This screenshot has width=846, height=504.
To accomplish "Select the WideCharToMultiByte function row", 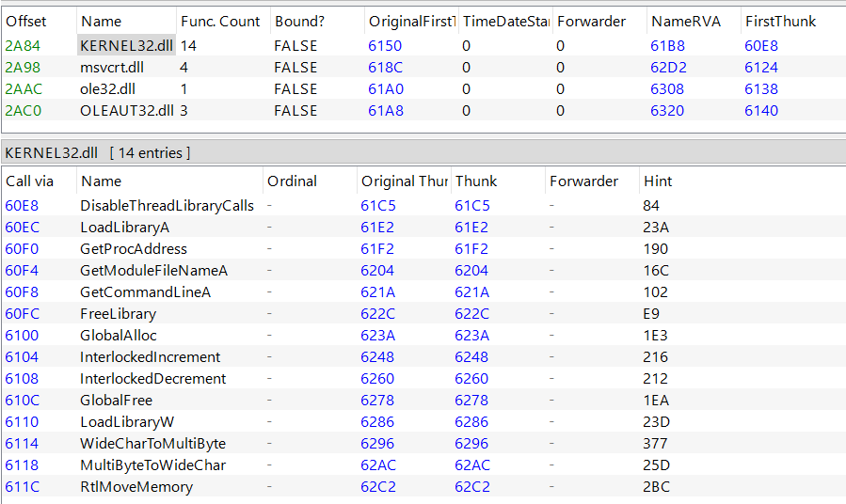I will (x=423, y=443).
